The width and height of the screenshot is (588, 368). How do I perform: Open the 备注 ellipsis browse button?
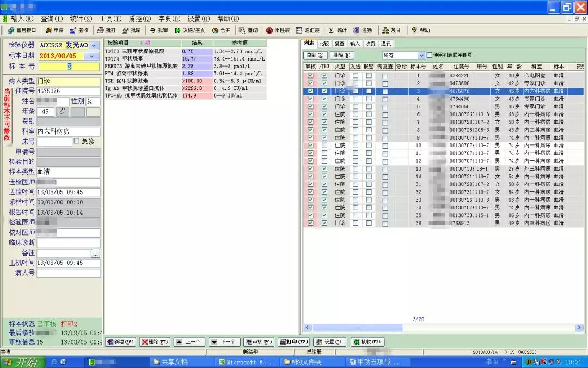tap(96, 254)
